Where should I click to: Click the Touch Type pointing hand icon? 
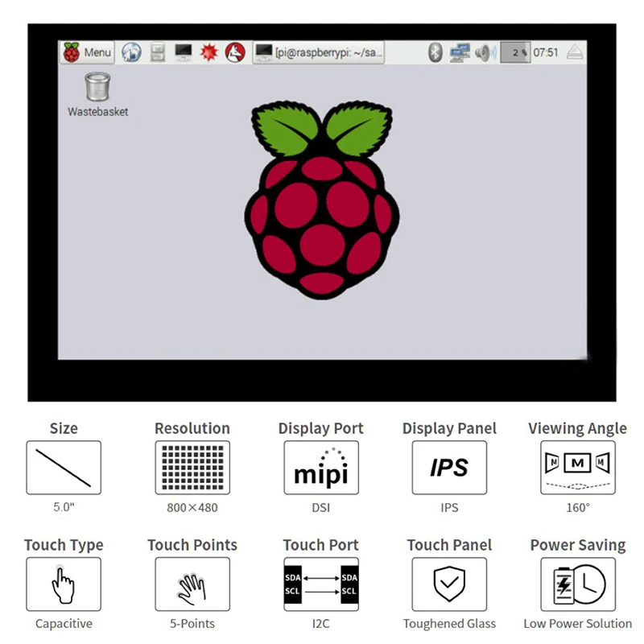click(64, 584)
